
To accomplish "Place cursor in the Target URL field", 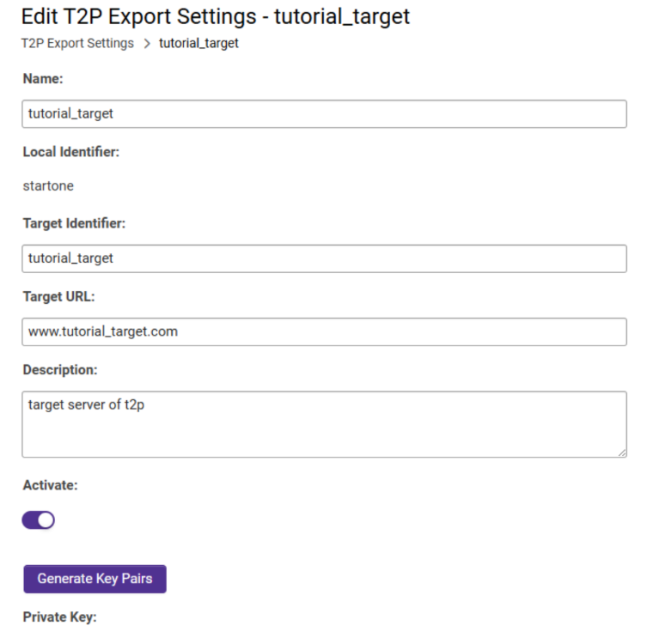I will click(x=324, y=331).
